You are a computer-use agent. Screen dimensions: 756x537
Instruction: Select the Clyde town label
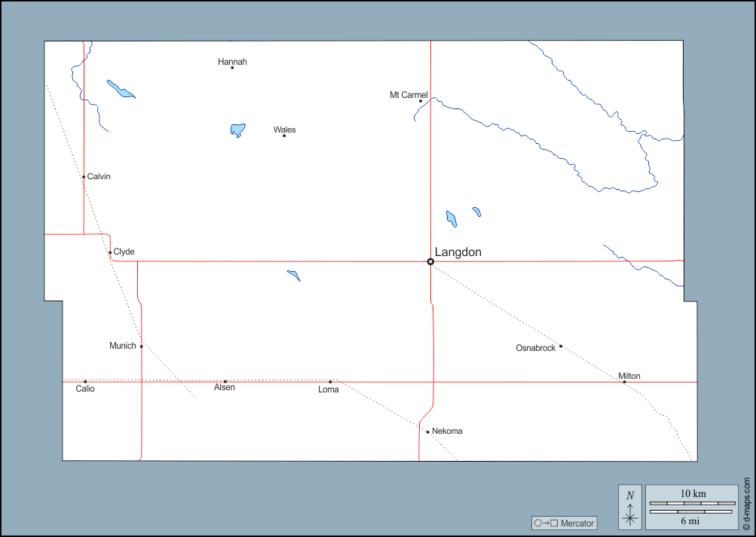coord(124,252)
